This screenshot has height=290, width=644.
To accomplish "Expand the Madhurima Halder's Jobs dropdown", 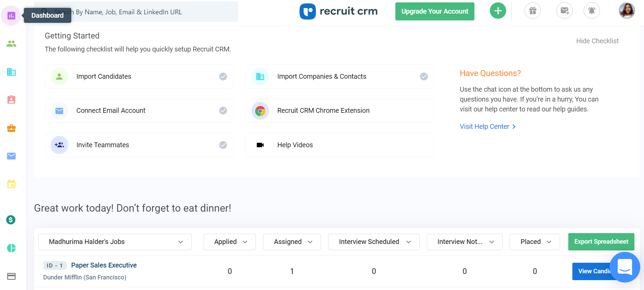I will click(115, 242).
